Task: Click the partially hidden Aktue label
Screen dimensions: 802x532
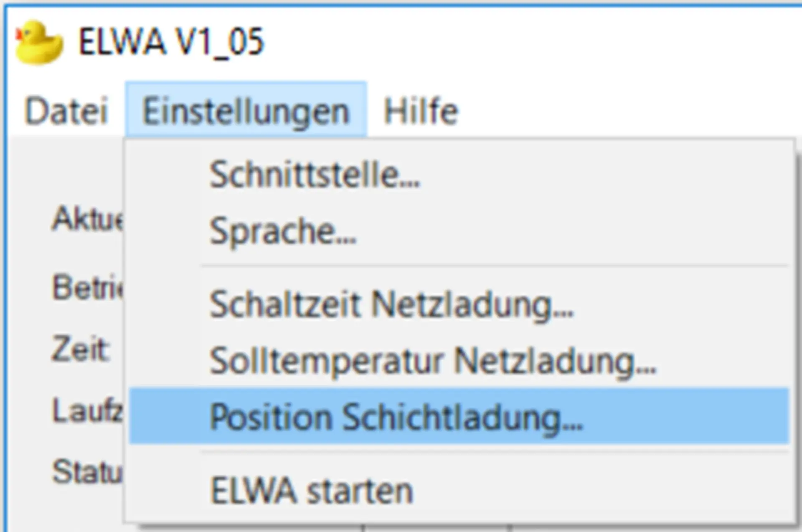Action: tap(88, 218)
